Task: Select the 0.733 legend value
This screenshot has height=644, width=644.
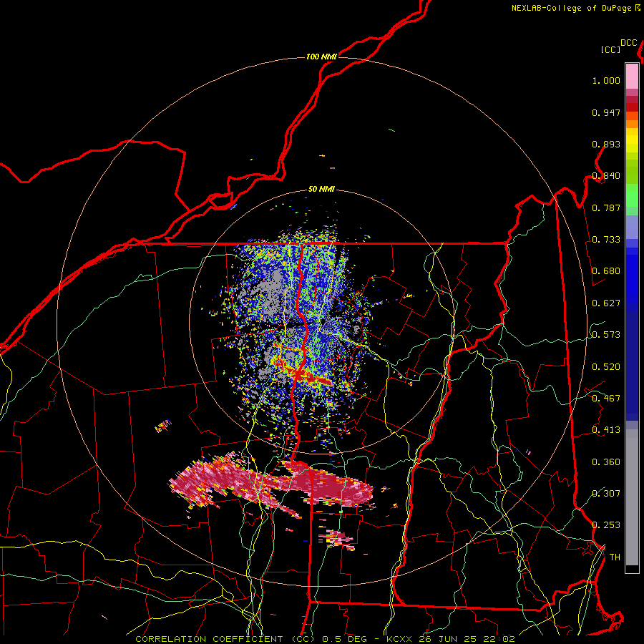Action: click(x=606, y=240)
